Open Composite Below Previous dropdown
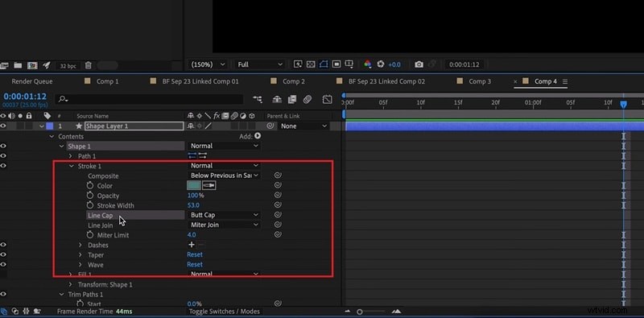 click(x=224, y=176)
